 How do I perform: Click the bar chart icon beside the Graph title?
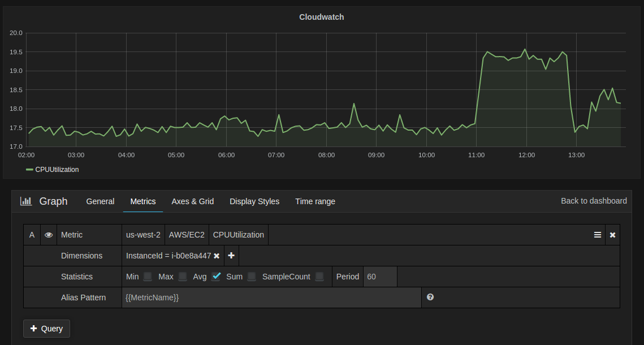pos(26,201)
